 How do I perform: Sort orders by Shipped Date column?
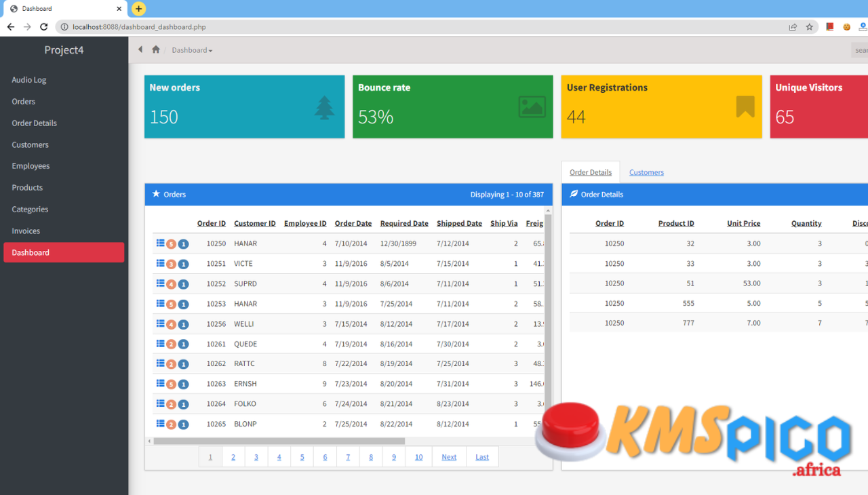[459, 223]
